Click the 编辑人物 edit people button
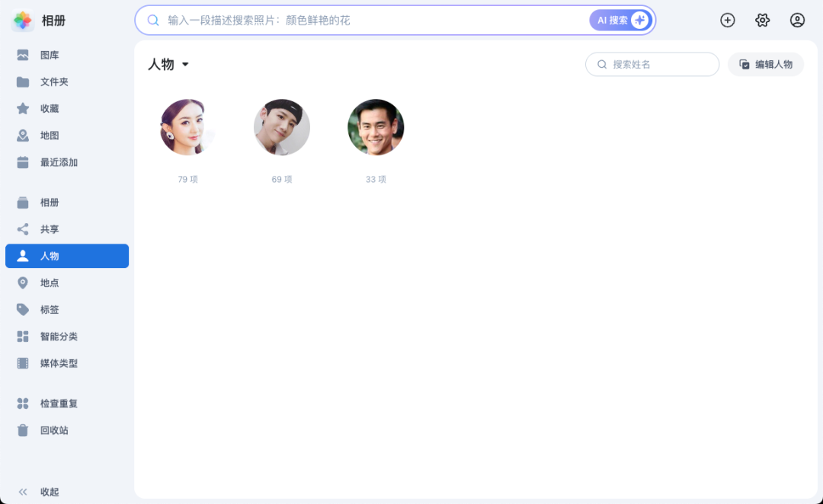The image size is (823, 504). pos(765,64)
